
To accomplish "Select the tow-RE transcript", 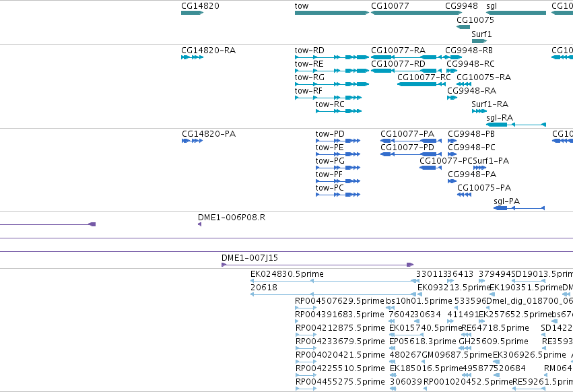I will [332, 71].
